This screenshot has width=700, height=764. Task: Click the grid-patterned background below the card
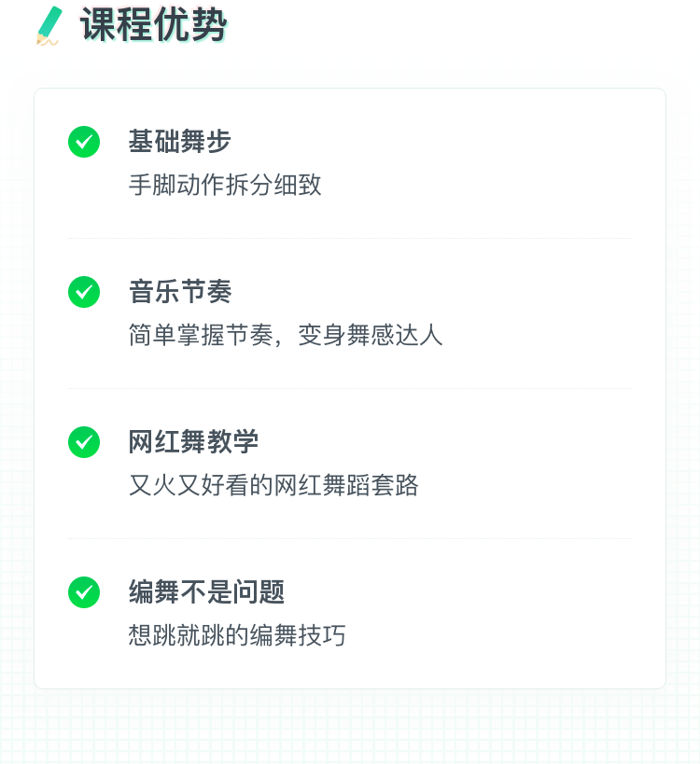click(x=349, y=728)
